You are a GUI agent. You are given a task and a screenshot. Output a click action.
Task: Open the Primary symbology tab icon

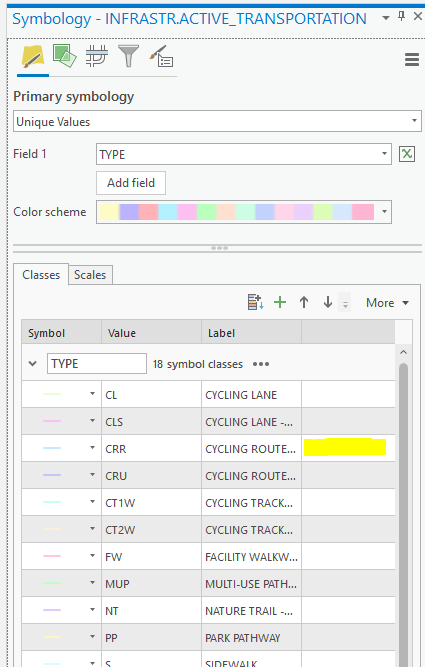[x=33, y=57]
